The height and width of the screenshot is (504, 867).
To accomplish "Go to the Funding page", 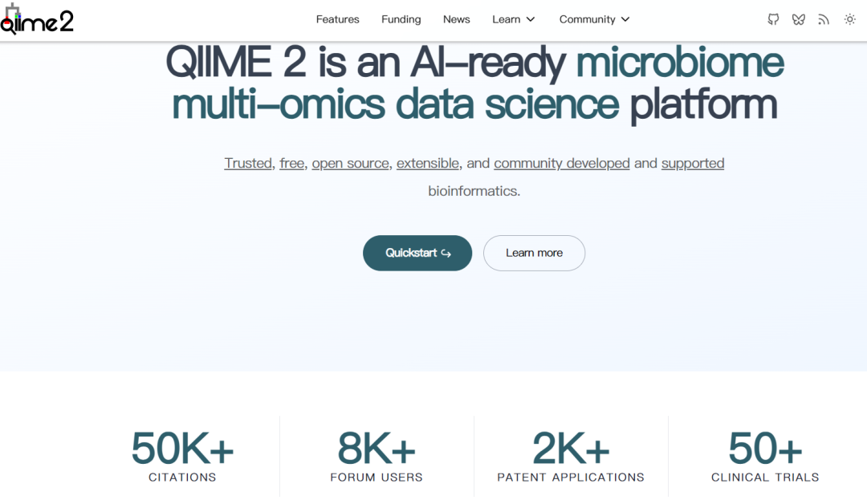I will tap(401, 19).
